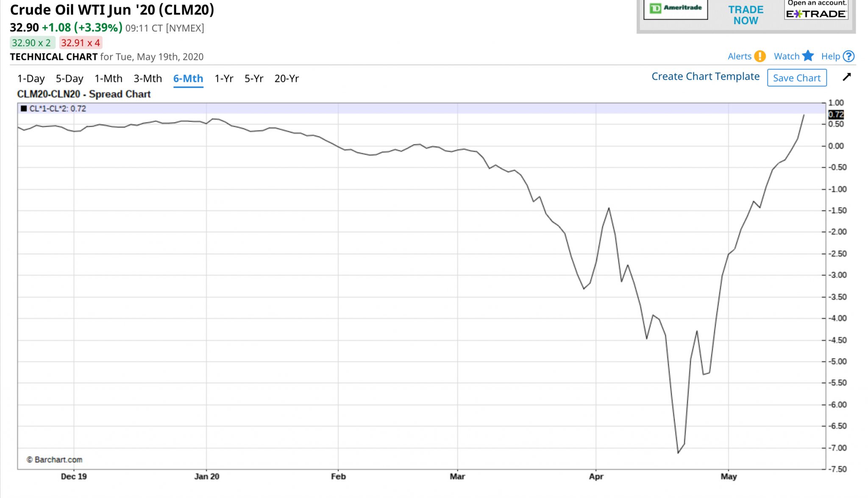The width and height of the screenshot is (868, 498).
Task: Open Help question mark icon
Action: tap(849, 56)
